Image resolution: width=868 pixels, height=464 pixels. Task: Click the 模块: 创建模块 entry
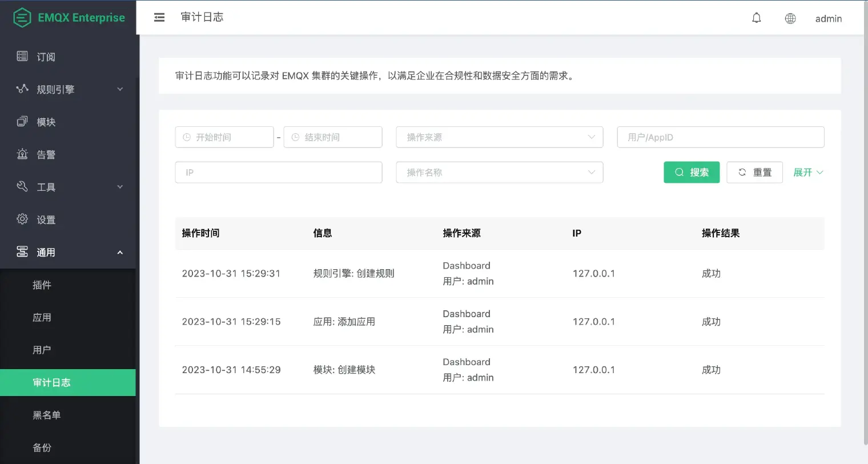pyautogui.click(x=344, y=370)
